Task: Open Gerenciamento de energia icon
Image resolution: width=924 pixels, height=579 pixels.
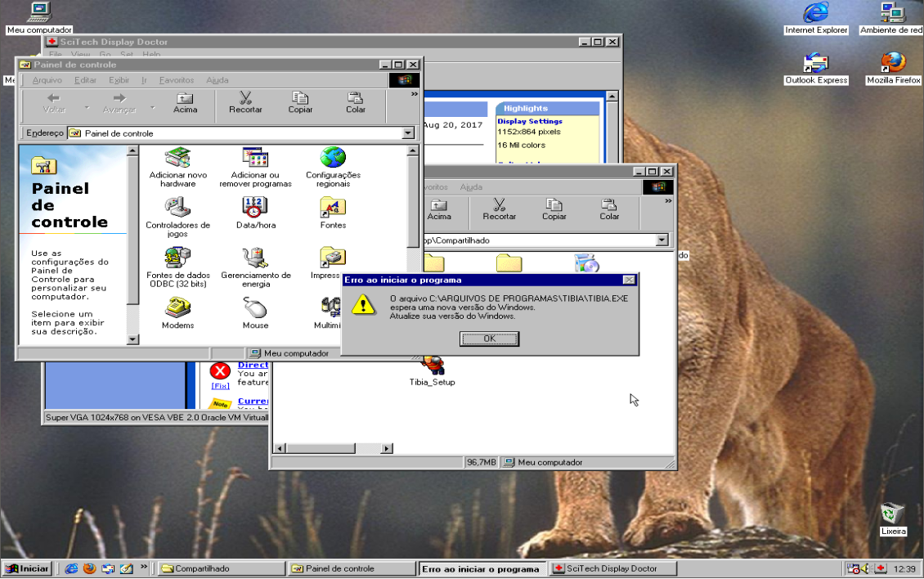Action: click(x=255, y=258)
